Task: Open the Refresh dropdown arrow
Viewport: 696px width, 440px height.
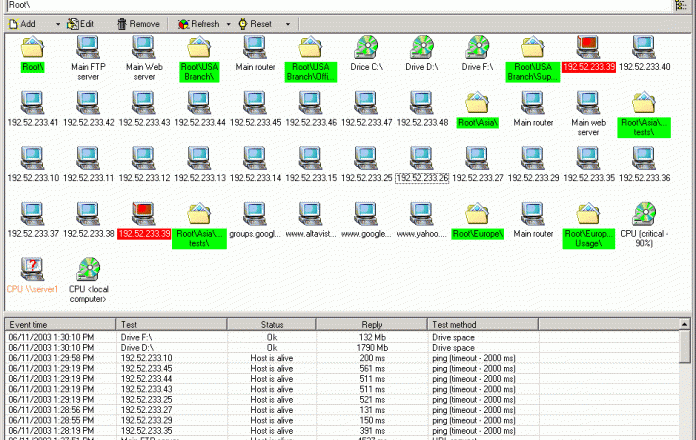Action: click(229, 23)
